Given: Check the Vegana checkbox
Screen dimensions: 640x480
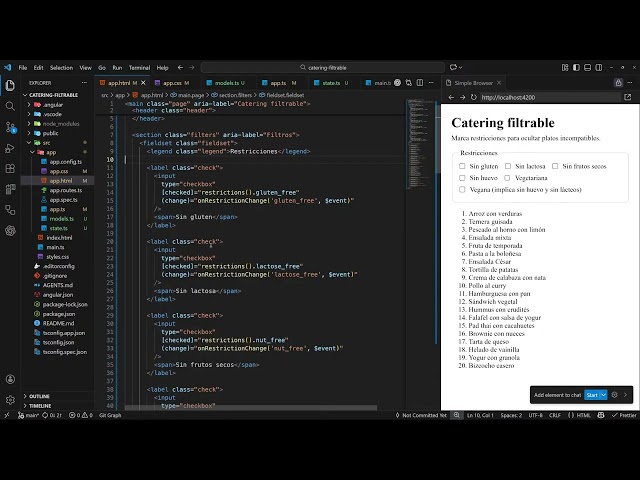Looking at the screenshot, I should (x=462, y=189).
